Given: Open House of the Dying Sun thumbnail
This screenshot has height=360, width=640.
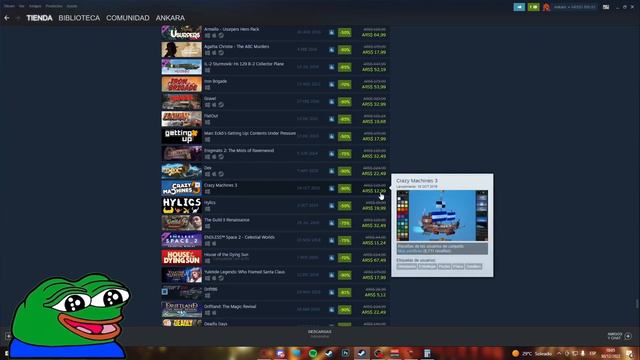Looking at the screenshot, I should [x=182, y=257].
